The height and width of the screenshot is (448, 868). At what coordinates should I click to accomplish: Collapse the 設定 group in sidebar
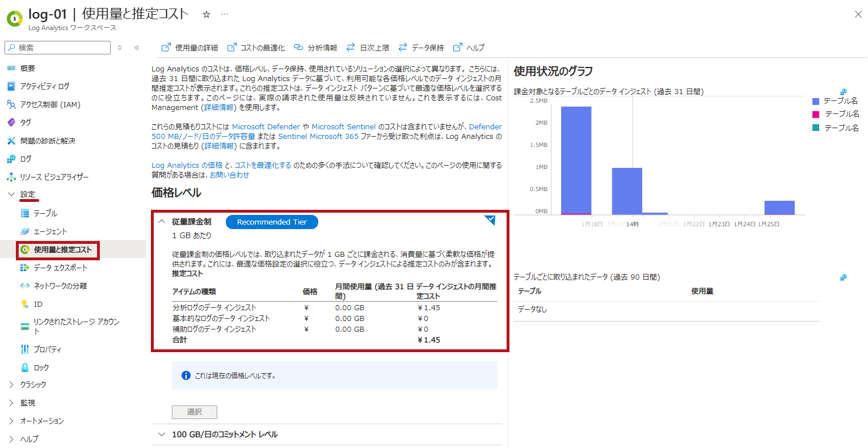point(11,195)
